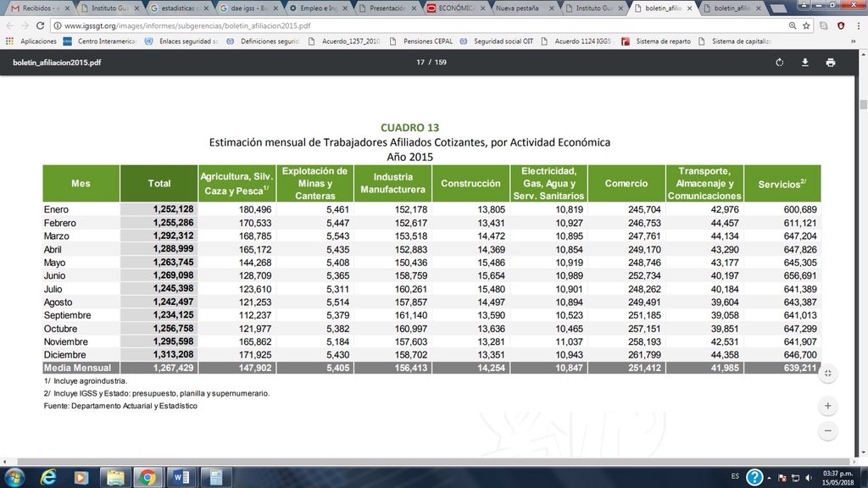Viewport: 868px width, 488px height.
Task: Open Sistema de reparto bookmark
Action: point(657,41)
